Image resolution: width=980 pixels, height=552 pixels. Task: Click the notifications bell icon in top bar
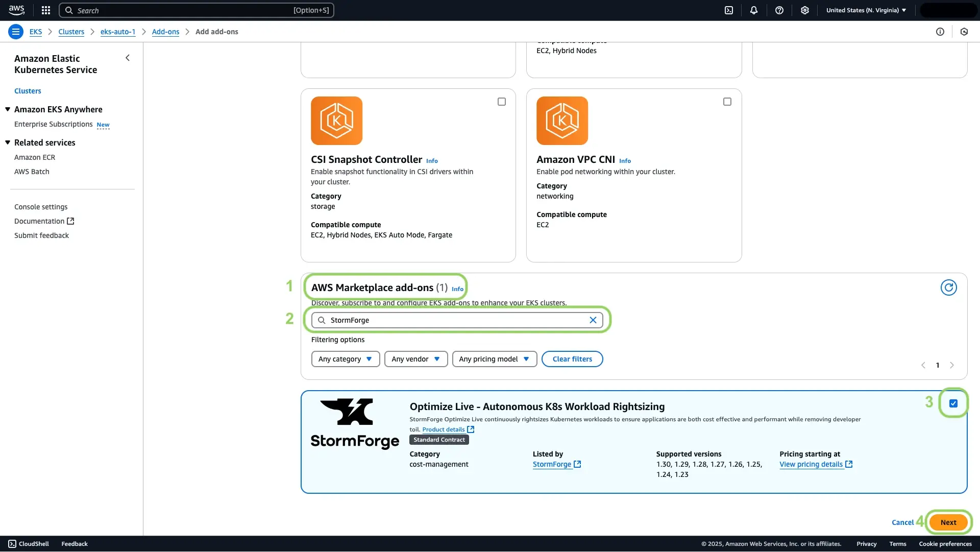tap(753, 10)
